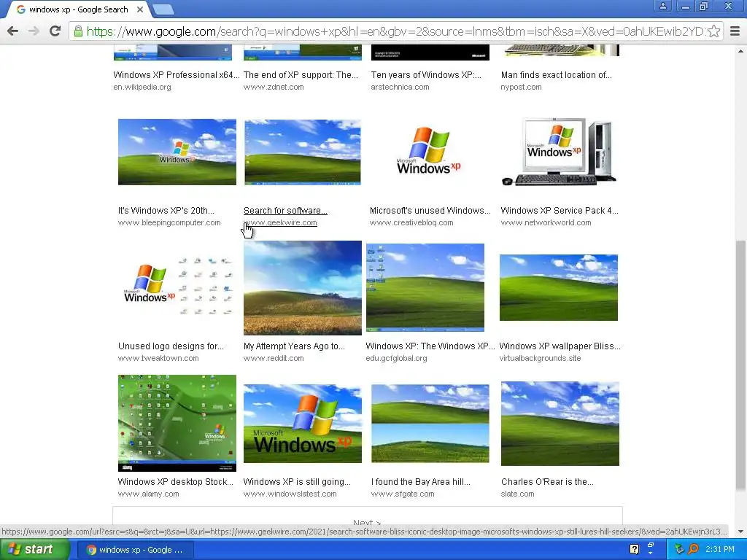Click the Man finds exact location of link
Viewport: 747px width, 560px height.
pos(557,75)
